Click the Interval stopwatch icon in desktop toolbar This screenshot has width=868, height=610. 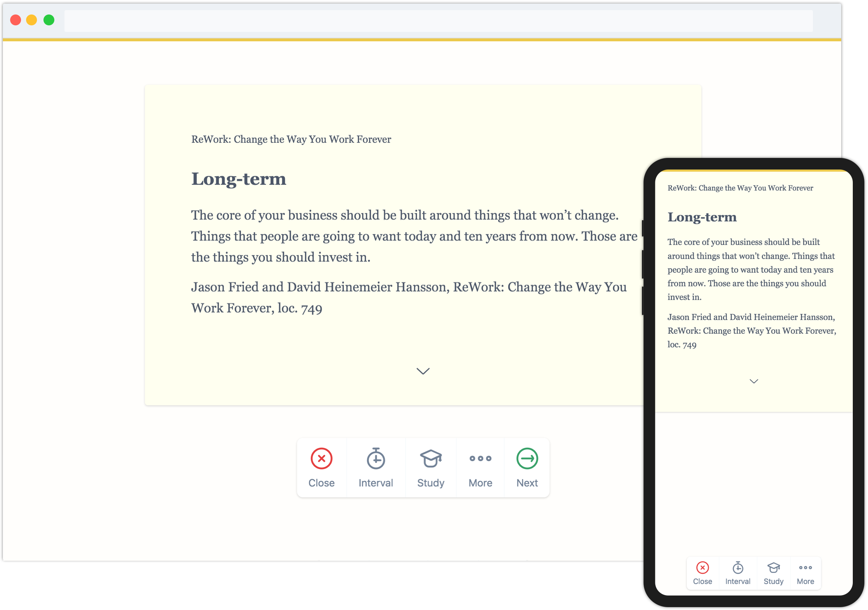point(376,459)
